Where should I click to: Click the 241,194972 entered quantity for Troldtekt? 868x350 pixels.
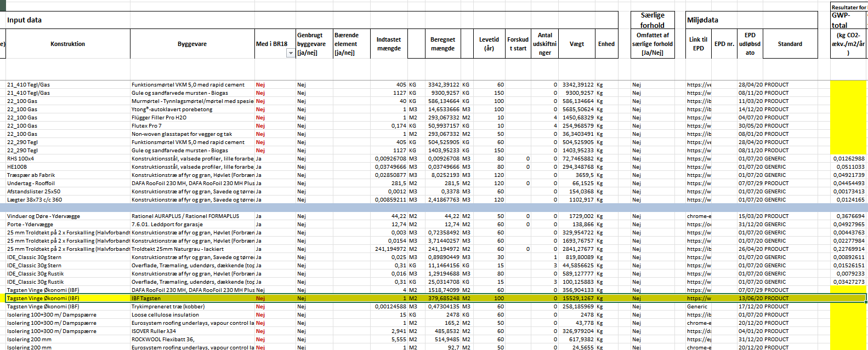(389, 249)
